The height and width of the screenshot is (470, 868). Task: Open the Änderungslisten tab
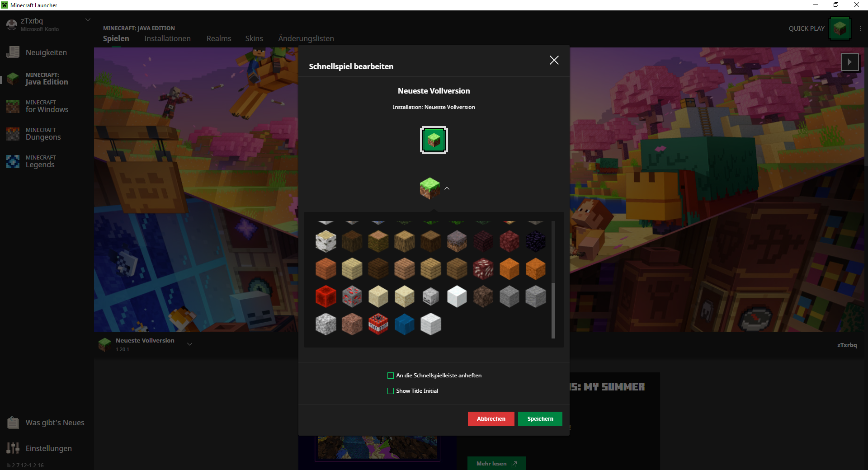click(306, 38)
